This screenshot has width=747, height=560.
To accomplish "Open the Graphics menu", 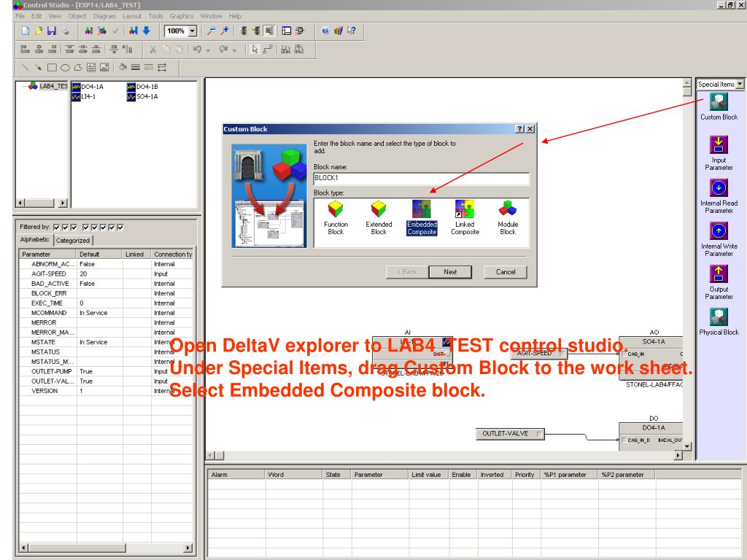I will pos(182,16).
